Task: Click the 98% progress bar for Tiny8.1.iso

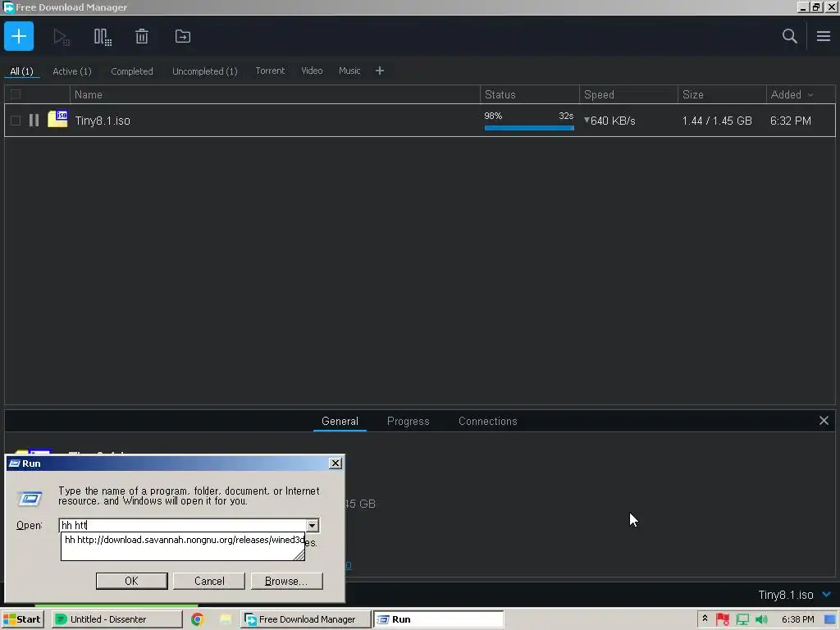Action: click(x=529, y=127)
